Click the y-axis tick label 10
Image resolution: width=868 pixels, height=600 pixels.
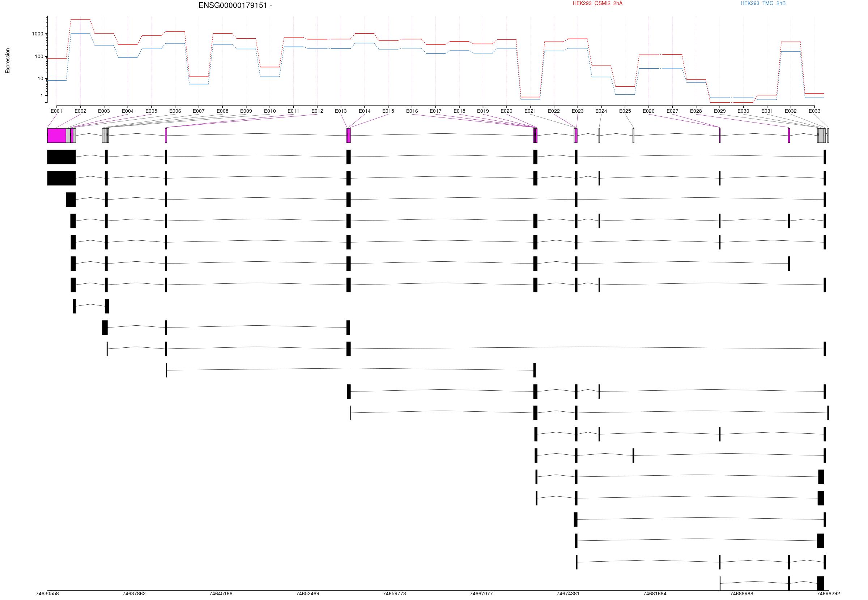[x=41, y=79]
